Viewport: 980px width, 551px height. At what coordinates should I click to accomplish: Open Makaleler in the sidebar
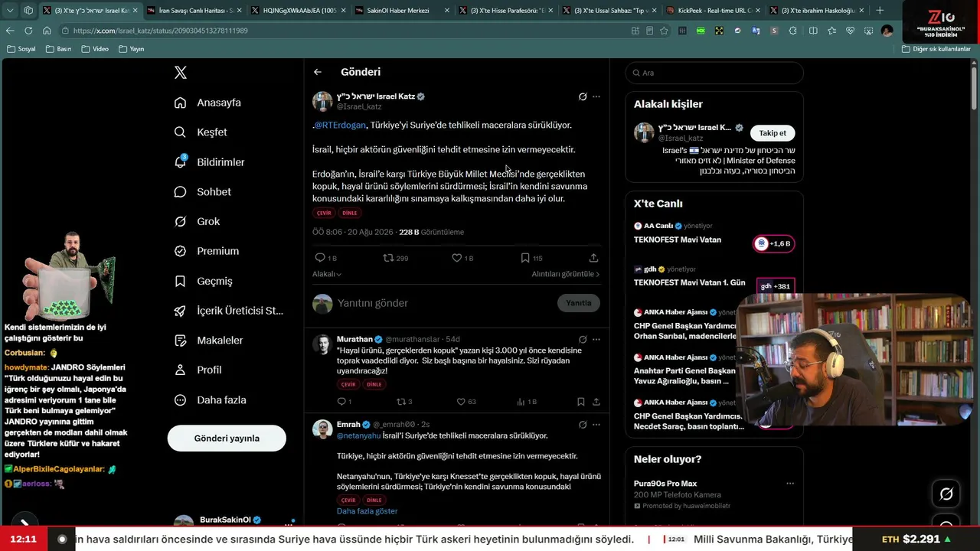[208, 341]
